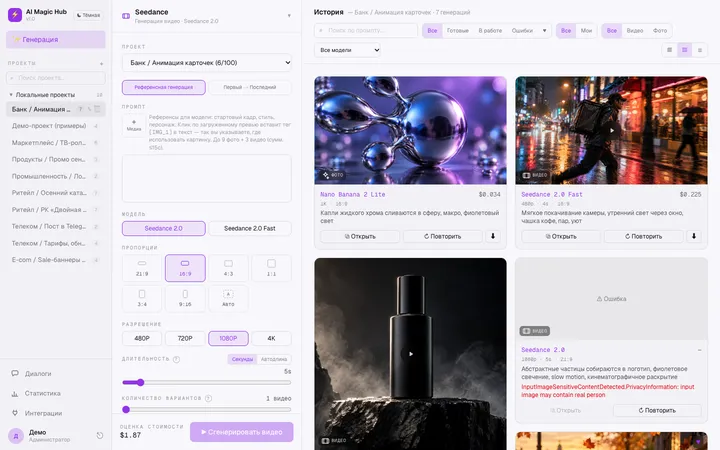Switch duration mode to Автодлина
The height and width of the screenshot is (450, 720).
[x=274, y=359]
